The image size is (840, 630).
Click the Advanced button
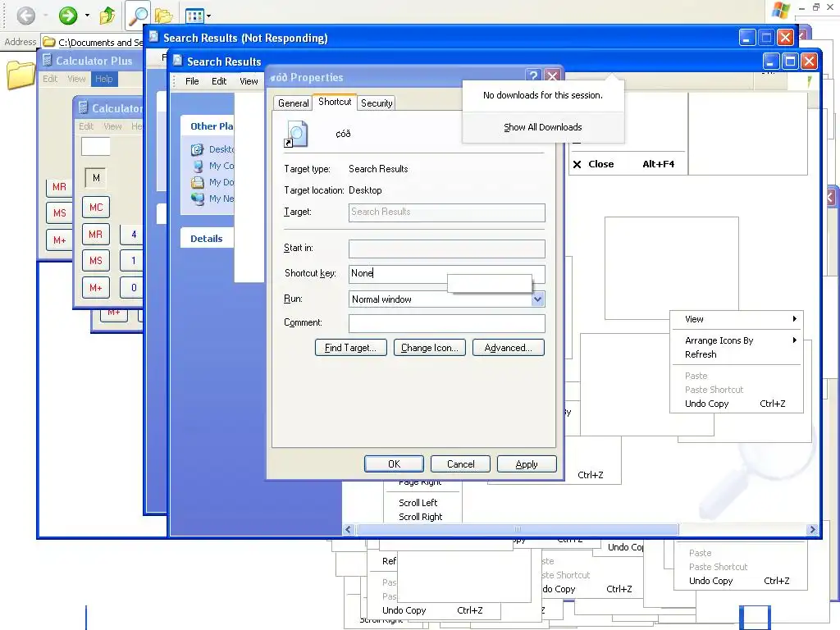pos(509,348)
